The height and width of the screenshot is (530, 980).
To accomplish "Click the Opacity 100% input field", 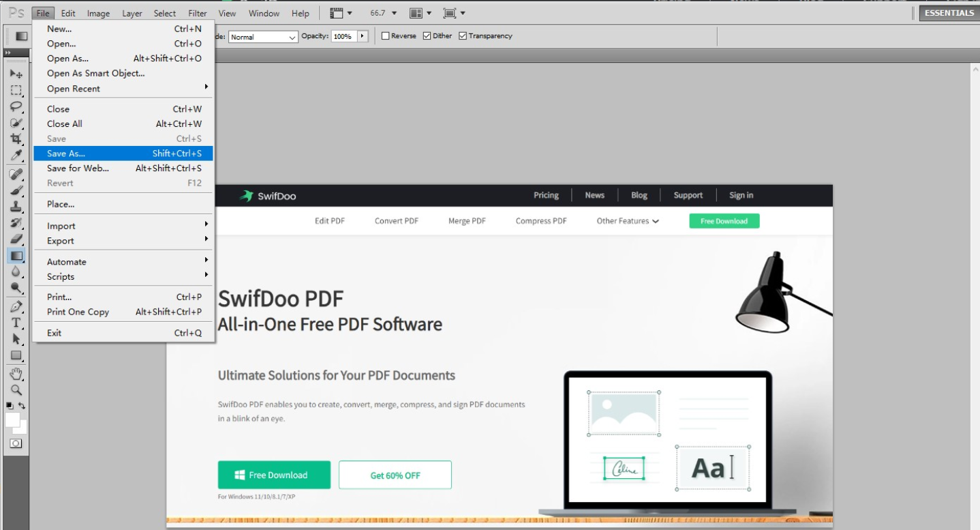I will [x=343, y=36].
